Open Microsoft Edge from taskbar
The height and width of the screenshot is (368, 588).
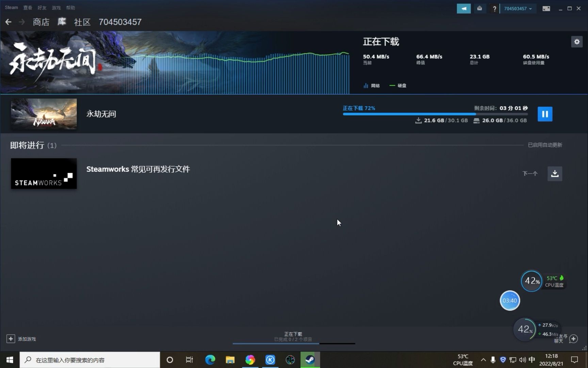210,360
